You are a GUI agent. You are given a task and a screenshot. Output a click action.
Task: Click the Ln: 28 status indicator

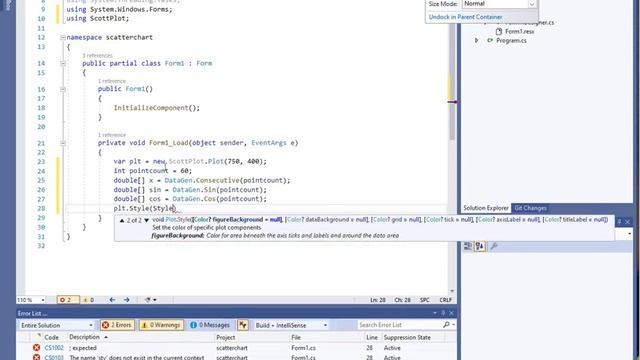(x=378, y=300)
